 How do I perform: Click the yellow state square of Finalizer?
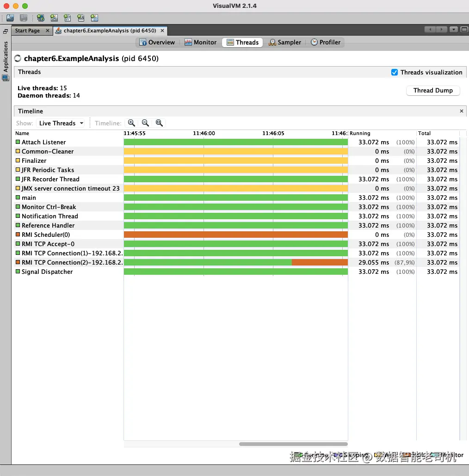point(18,160)
